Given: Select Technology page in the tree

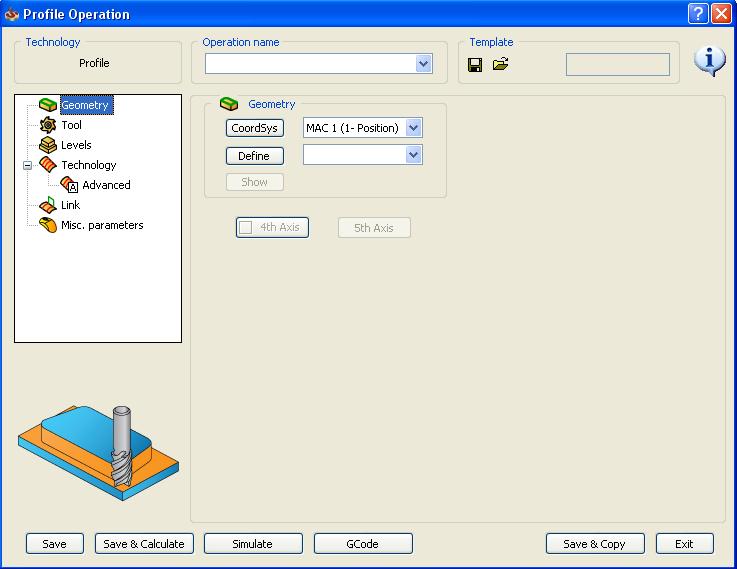Looking at the screenshot, I should point(89,165).
